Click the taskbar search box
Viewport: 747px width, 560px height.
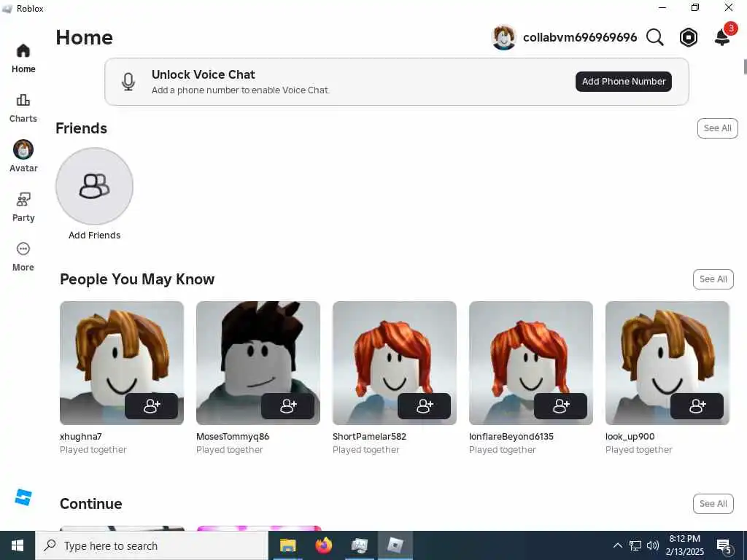pyautogui.click(x=152, y=545)
